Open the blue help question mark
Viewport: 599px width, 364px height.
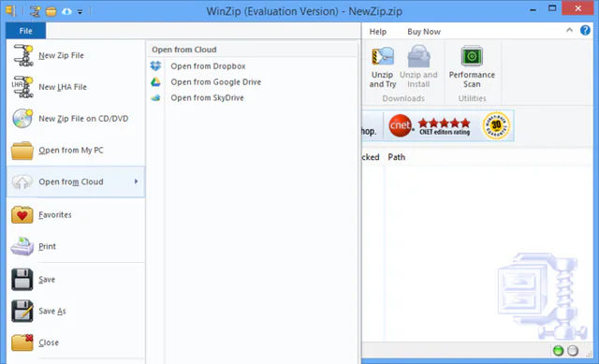click(585, 30)
